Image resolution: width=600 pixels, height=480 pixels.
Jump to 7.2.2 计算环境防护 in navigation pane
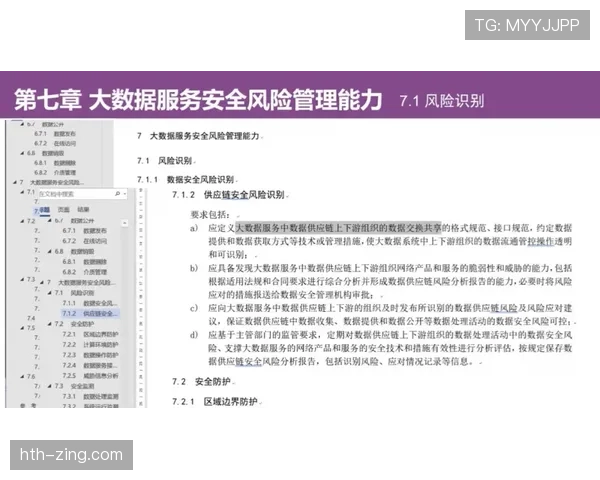tap(90, 344)
